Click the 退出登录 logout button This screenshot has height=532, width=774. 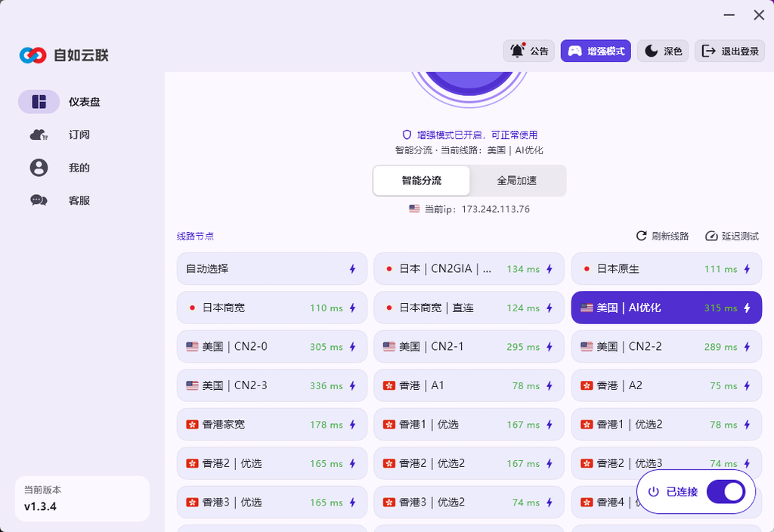click(x=730, y=51)
